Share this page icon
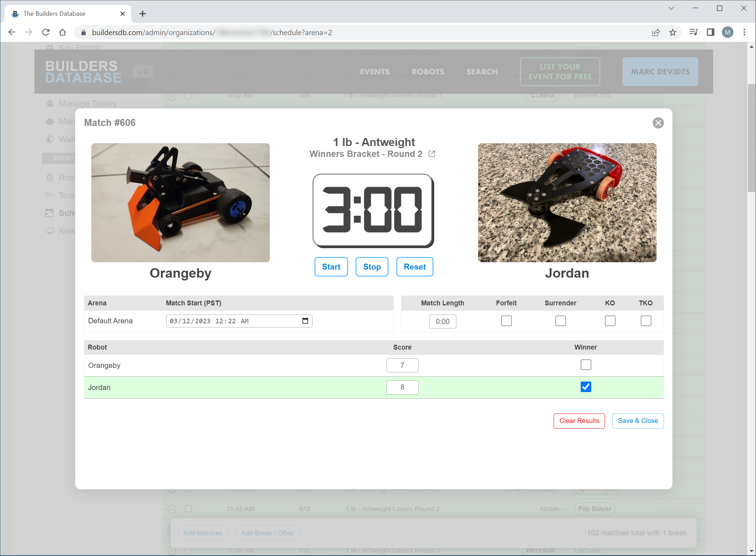The image size is (756, 556). point(656,33)
